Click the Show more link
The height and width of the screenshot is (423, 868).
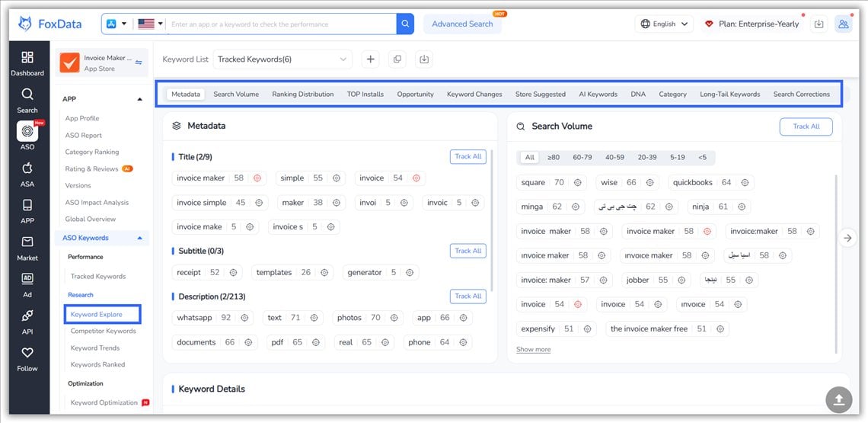(x=533, y=350)
